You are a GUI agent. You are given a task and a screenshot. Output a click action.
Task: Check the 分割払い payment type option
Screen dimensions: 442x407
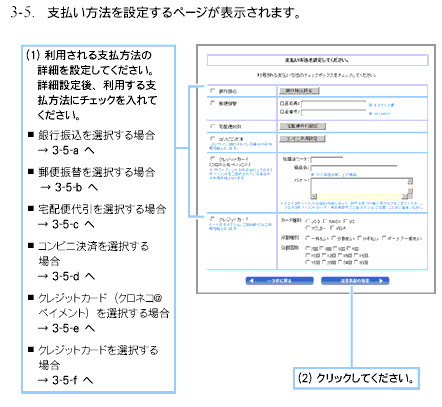point(334,238)
